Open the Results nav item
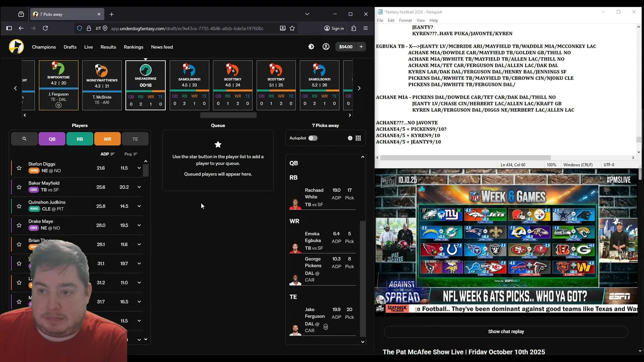The height and width of the screenshot is (362, 644). [x=108, y=47]
